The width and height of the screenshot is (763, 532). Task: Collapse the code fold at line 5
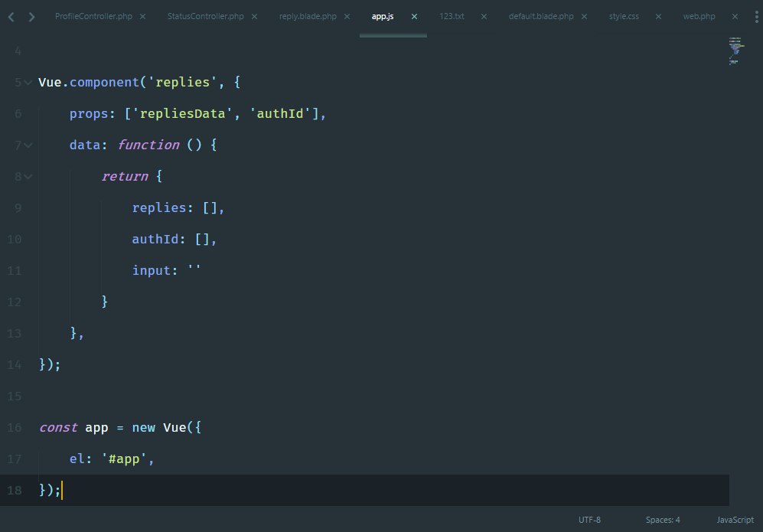tap(28, 82)
